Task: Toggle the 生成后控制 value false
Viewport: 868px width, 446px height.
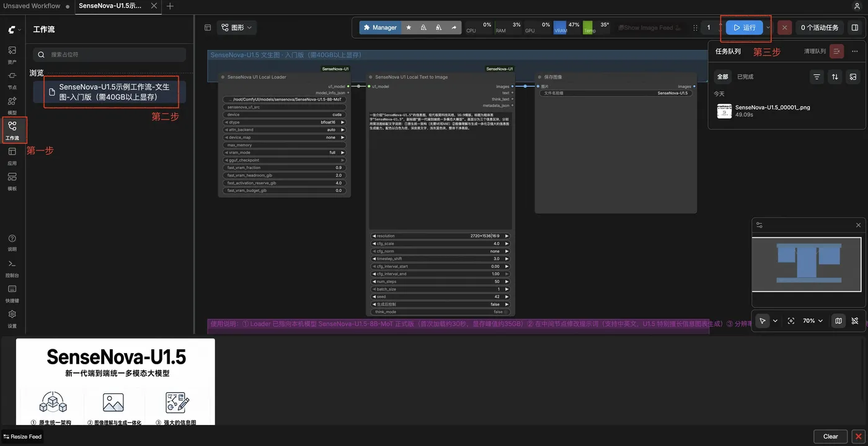Action: coord(440,305)
